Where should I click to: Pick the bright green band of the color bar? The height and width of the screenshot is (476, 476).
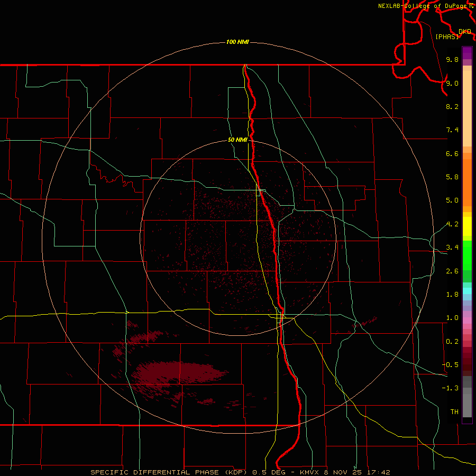467,255
